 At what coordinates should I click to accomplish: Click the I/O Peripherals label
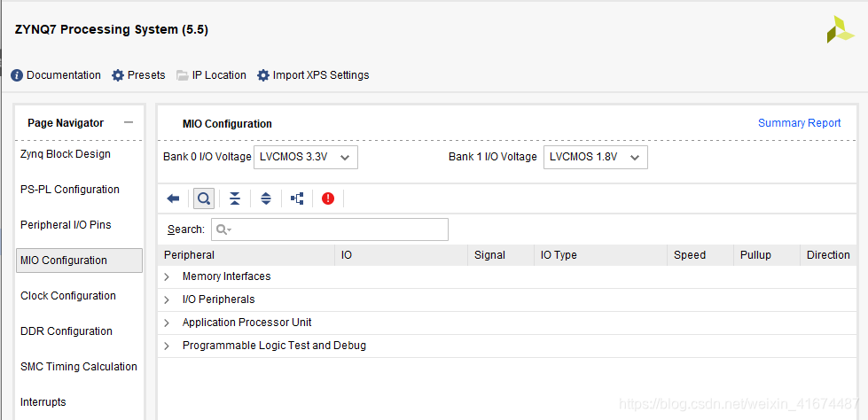tap(219, 299)
